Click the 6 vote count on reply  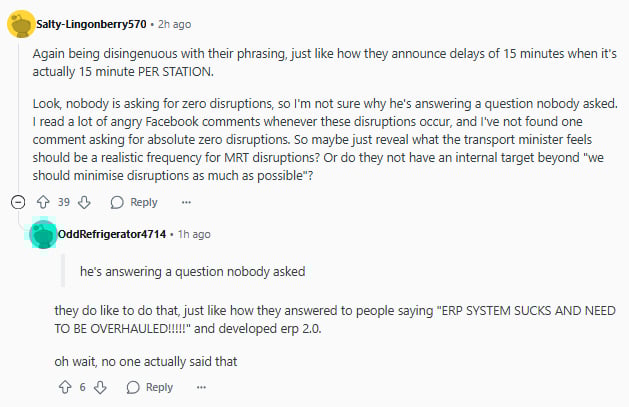[x=82, y=387]
